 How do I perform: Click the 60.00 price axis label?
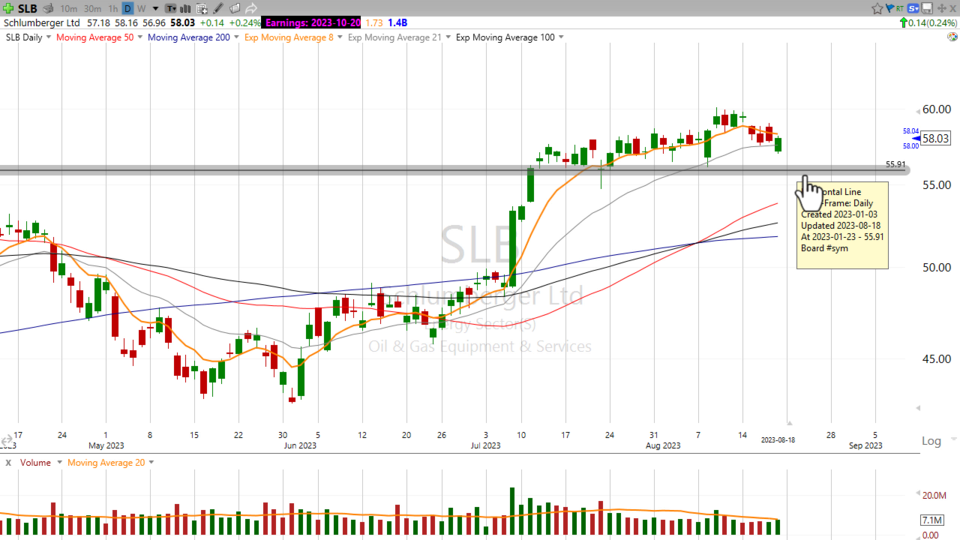point(937,110)
